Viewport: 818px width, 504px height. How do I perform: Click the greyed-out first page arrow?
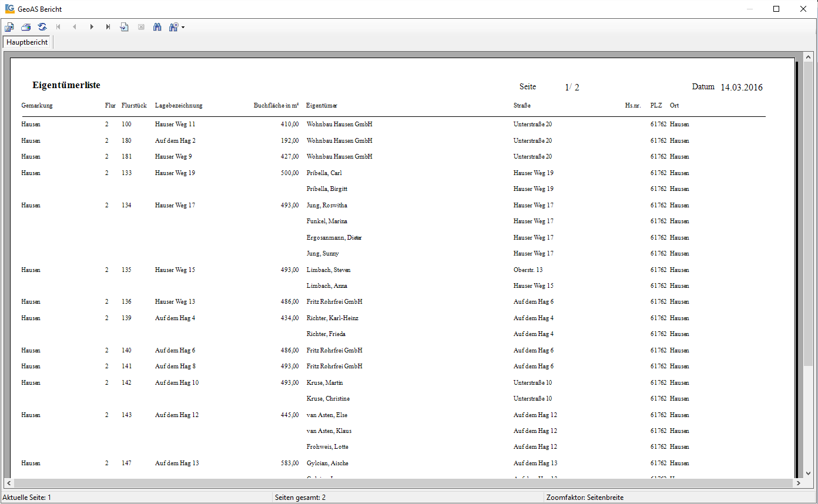tap(58, 27)
